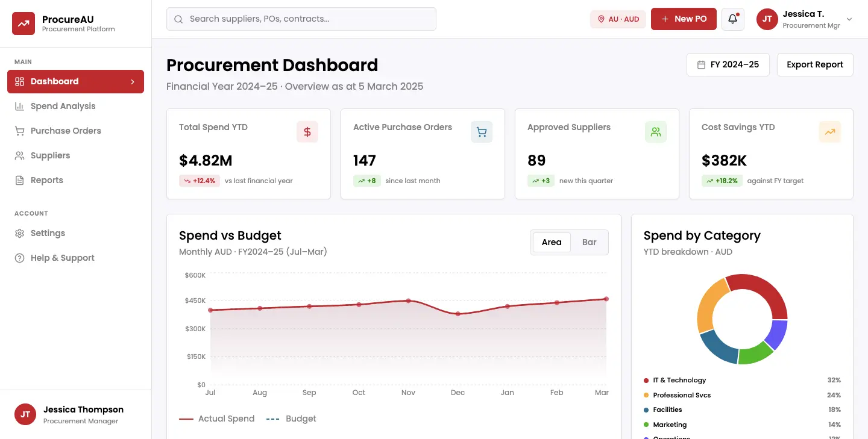Screen dimensions: 868x439
Task: Click the dollar sign icon on Total Spend
Action: (x=307, y=132)
